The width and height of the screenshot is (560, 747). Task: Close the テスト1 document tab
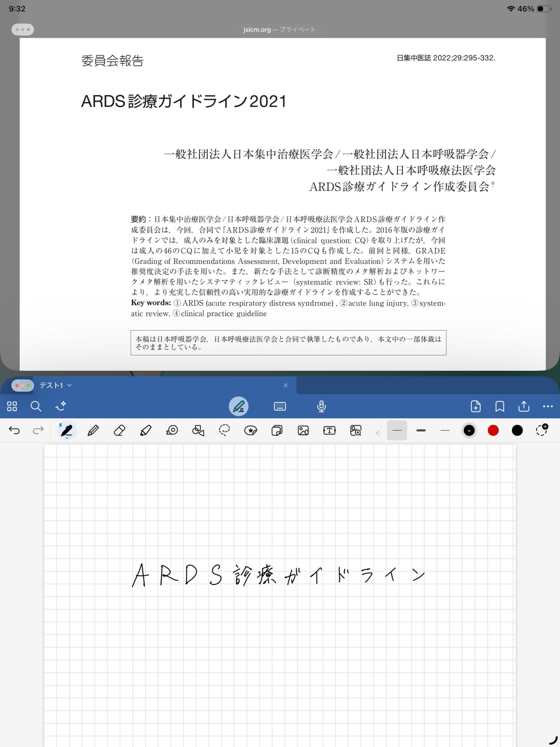coord(286,385)
